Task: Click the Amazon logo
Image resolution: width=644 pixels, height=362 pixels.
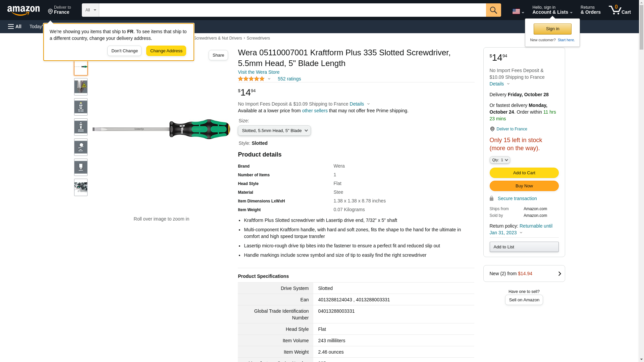Action: [x=23, y=10]
